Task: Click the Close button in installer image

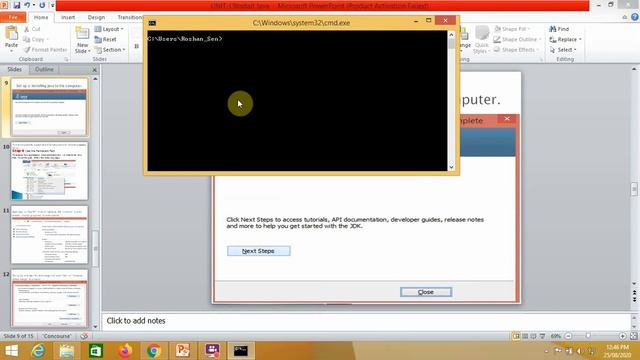Action: (426, 292)
